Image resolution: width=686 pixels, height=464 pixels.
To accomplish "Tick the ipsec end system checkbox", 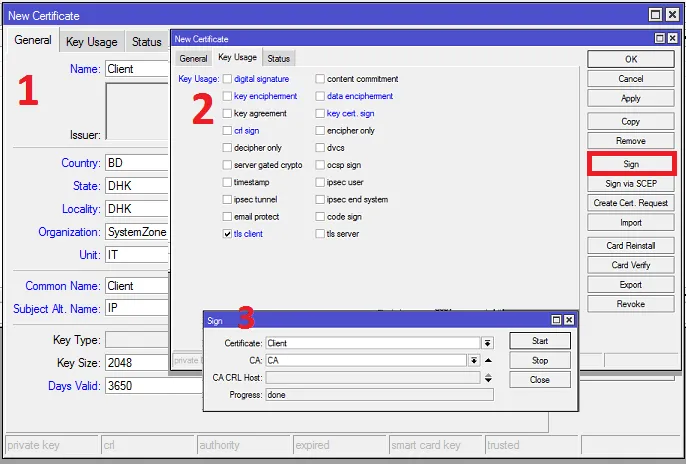I will tap(320, 199).
